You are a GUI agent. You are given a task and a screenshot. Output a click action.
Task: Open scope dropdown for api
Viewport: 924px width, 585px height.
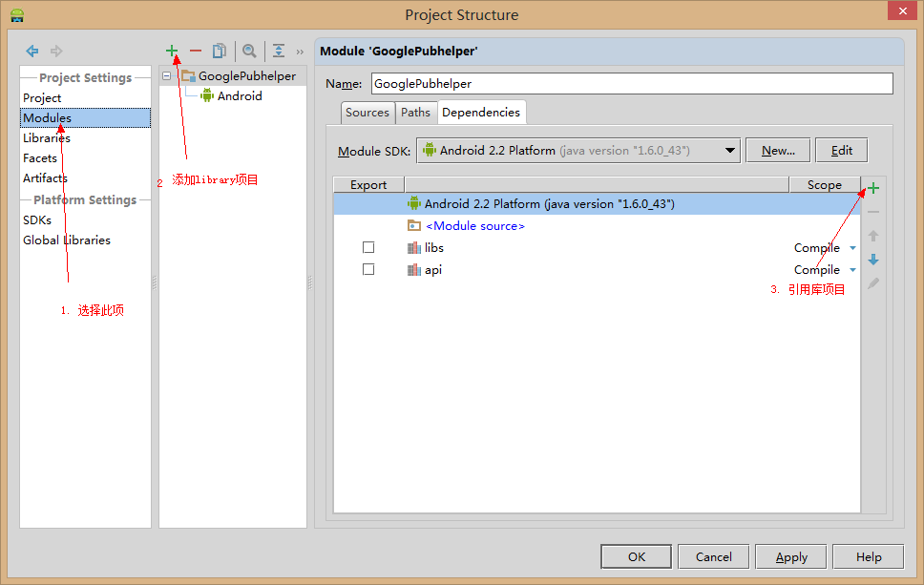click(x=852, y=270)
